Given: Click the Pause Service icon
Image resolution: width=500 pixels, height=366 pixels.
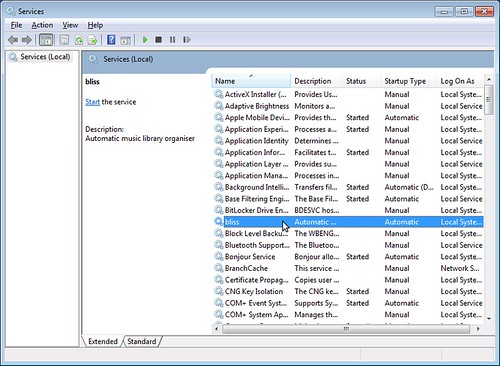Looking at the screenshot, I should [x=172, y=40].
